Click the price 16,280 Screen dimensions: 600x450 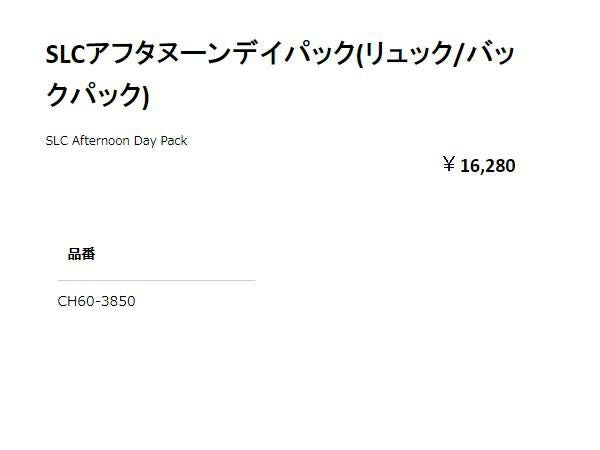pos(488,166)
